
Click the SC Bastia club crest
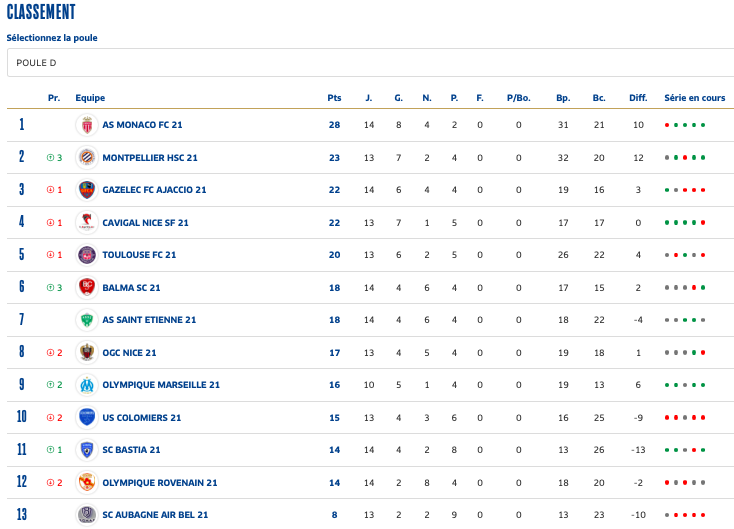pos(87,450)
